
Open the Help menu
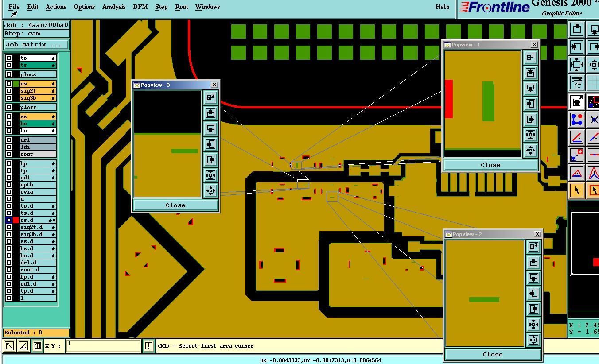click(443, 7)
